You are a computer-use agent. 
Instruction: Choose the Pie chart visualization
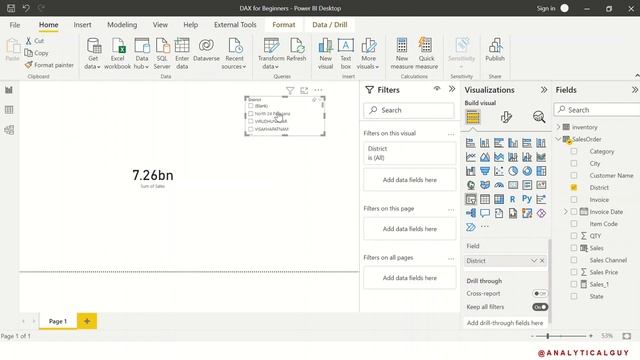(x=513, y=171)
